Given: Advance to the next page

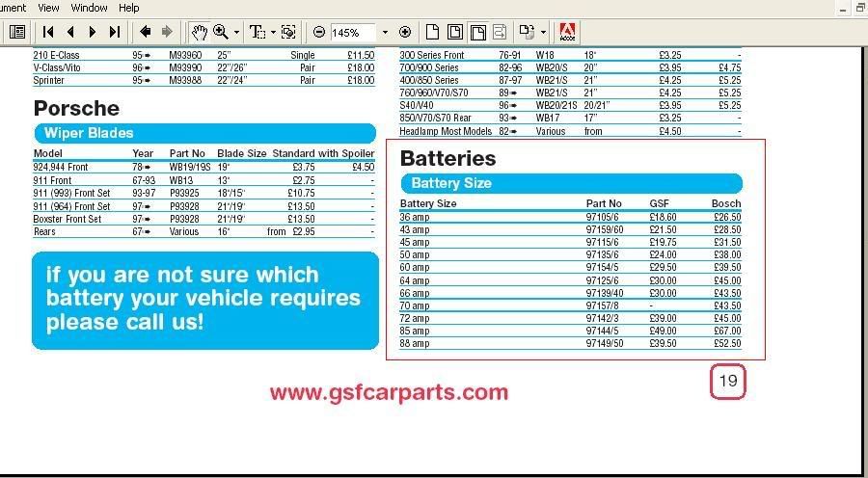Looking at the screenshot, I should (93, 32).
